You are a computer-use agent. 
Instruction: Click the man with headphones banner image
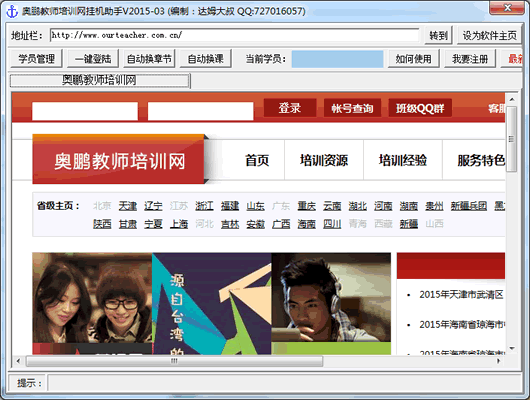[x=331, y=303]
